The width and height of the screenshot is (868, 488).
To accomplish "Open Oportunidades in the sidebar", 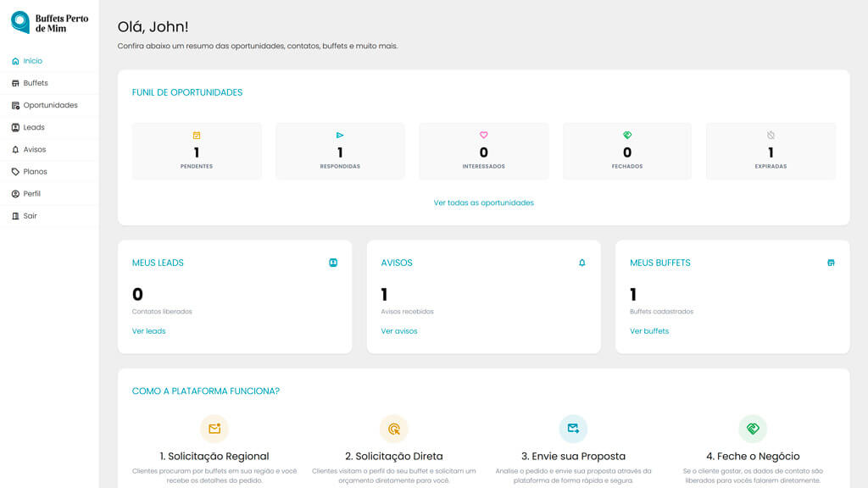I will pyautogui.click(x=49, y=105).
